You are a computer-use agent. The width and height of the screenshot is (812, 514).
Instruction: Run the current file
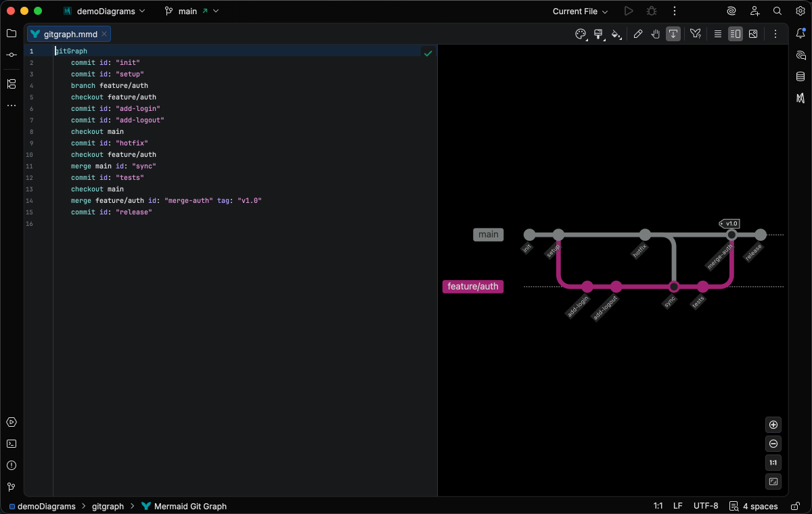point(629,11)
